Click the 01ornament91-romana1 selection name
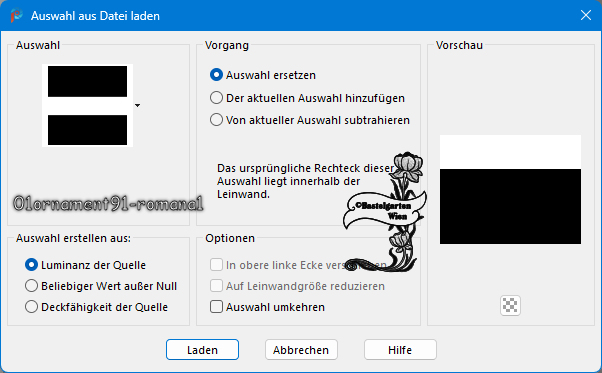This screenshot has height=373, width=602. [x=108, y=203]
